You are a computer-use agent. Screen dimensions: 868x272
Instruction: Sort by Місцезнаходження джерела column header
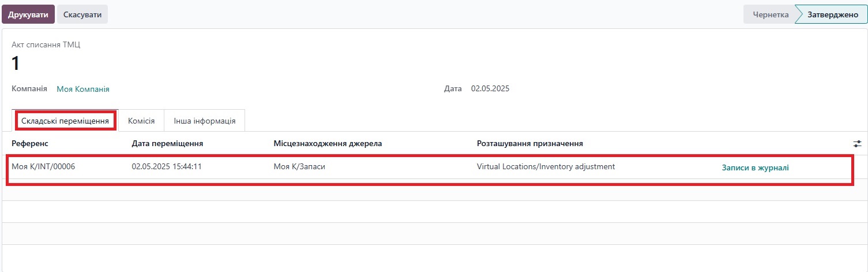(x=328, y=143)
